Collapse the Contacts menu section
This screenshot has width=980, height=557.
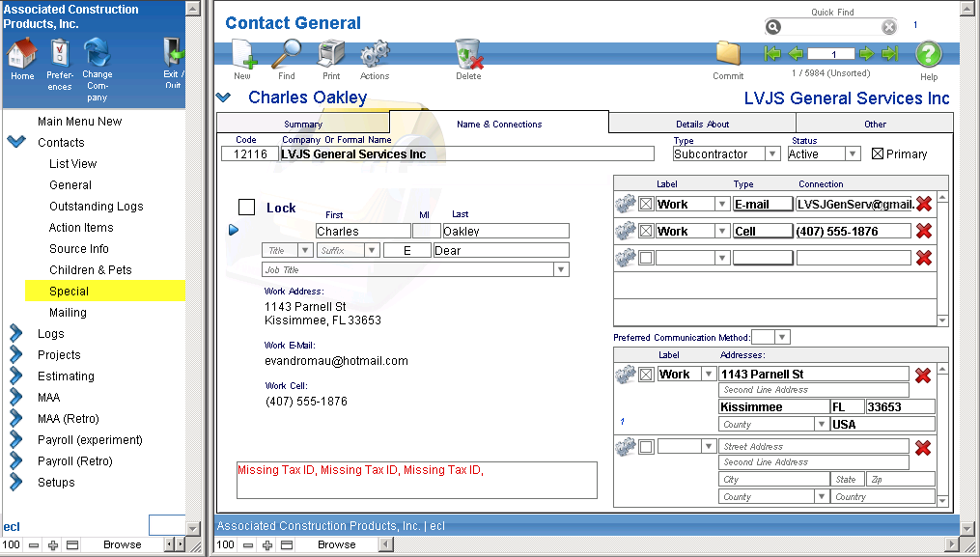pyautogui.click(x=16, y=141)
